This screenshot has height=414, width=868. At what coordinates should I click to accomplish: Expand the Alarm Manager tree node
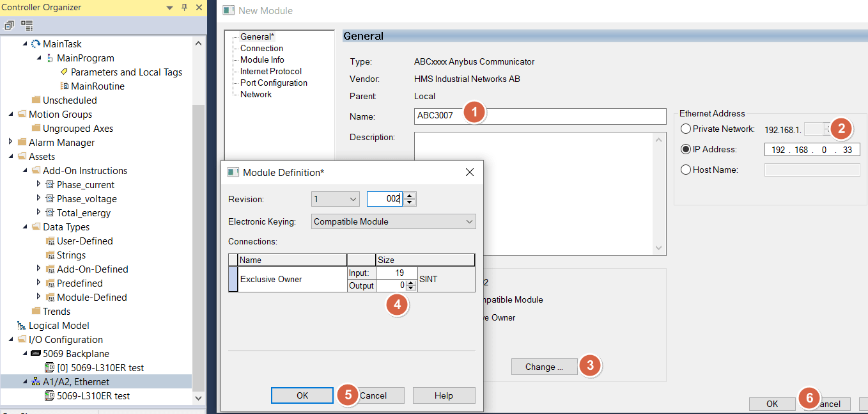coord(10,142)
